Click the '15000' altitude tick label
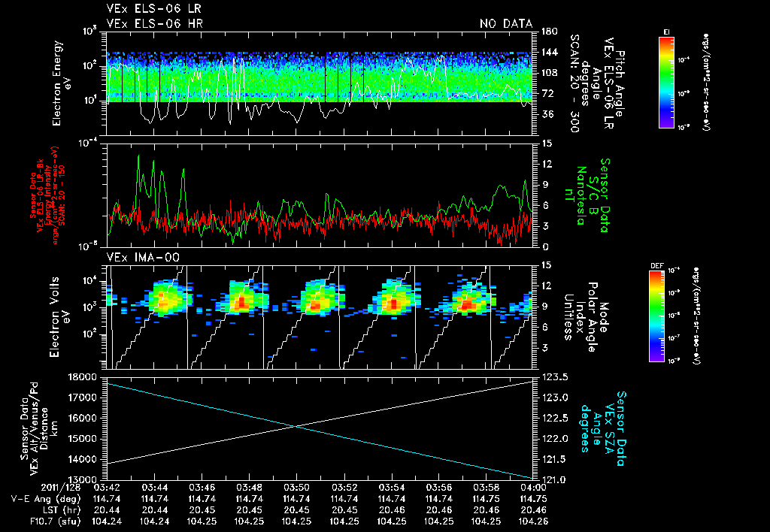The image size is (770, 532). coord(84,439)
